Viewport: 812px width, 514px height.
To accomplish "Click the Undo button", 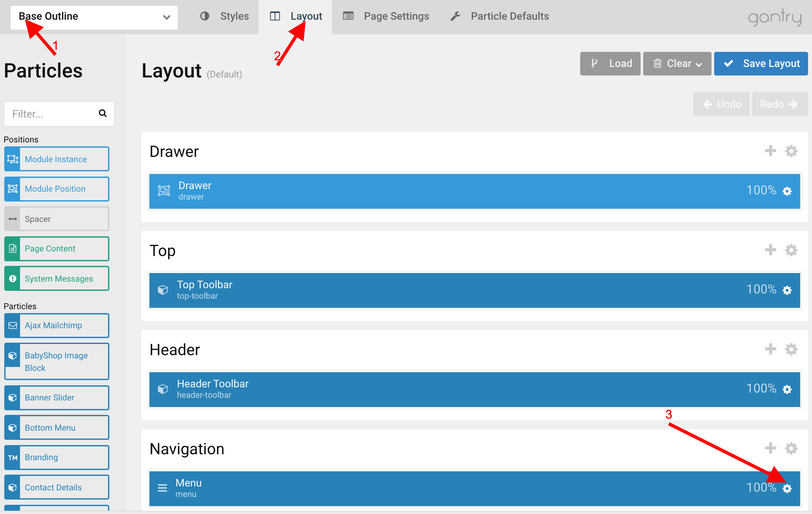I will pyautogui.click(x=721, y=104).
